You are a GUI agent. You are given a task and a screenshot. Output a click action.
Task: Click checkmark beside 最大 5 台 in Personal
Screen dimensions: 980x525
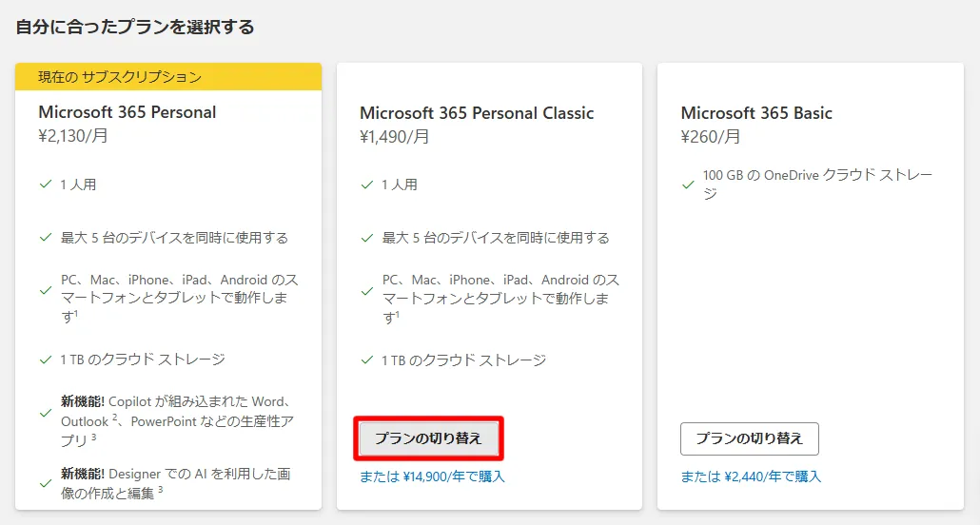(46, 238)
